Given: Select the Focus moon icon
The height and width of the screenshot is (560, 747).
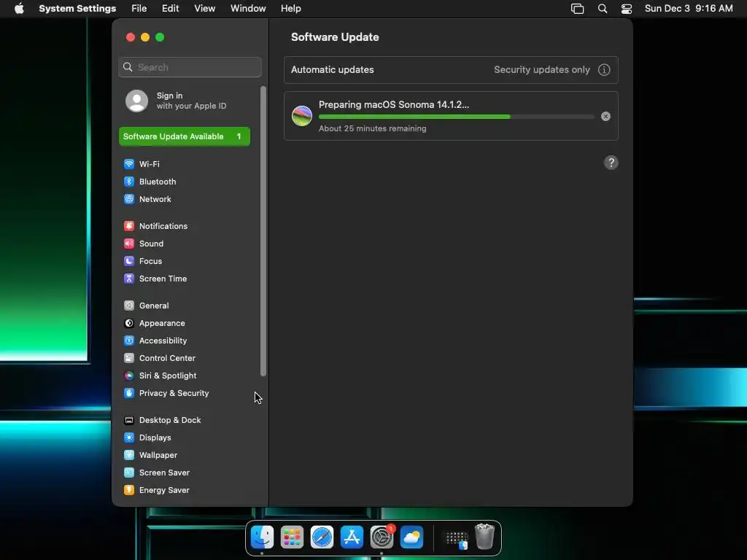Looking at the screenshot, I should pos(129,261).
